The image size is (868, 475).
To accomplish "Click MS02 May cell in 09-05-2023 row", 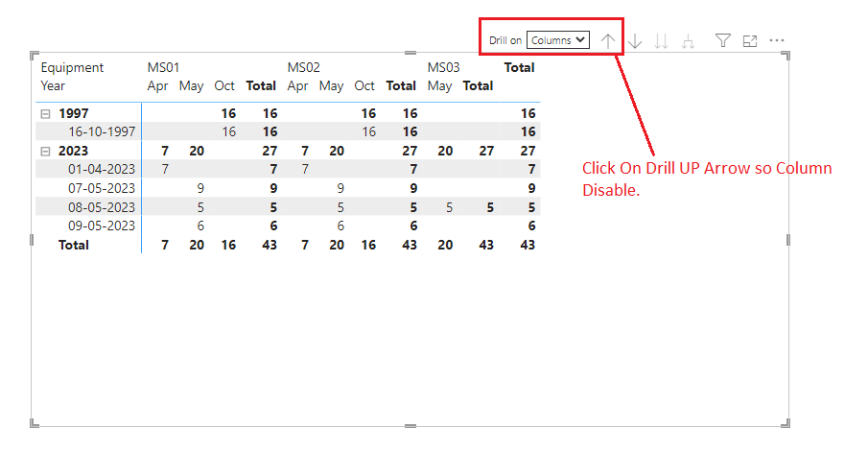I will pyautogui.click(x=340, y=226).
